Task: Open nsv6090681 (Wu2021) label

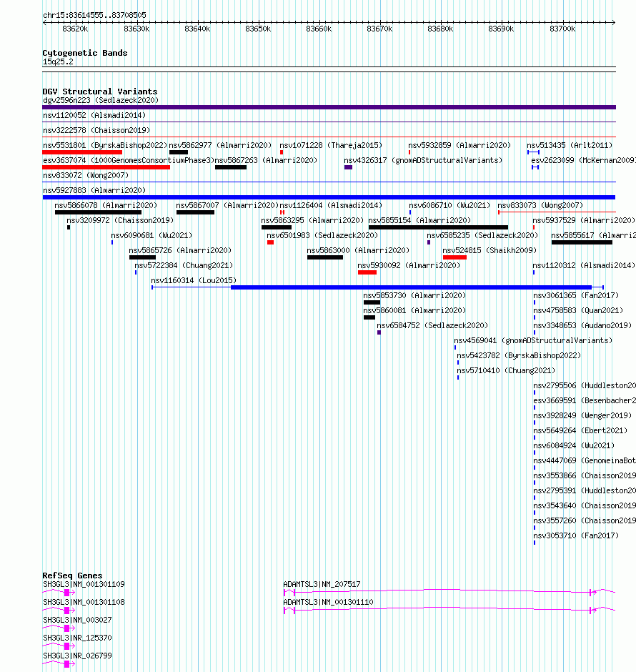Action: tap(151, 235)
